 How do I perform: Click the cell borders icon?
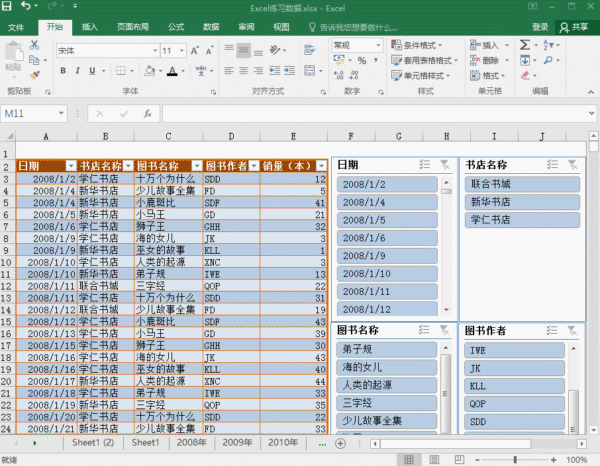[x=121, y=71]
